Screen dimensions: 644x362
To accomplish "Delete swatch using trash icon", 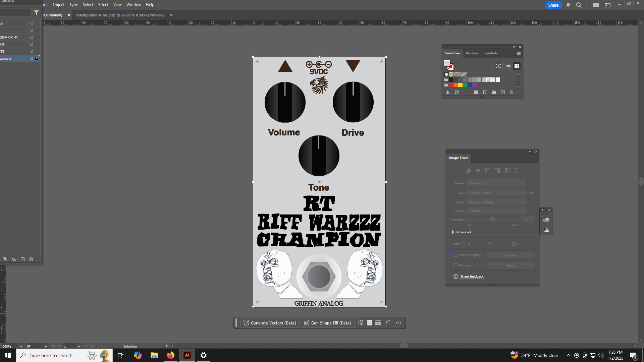I will 511,93.
